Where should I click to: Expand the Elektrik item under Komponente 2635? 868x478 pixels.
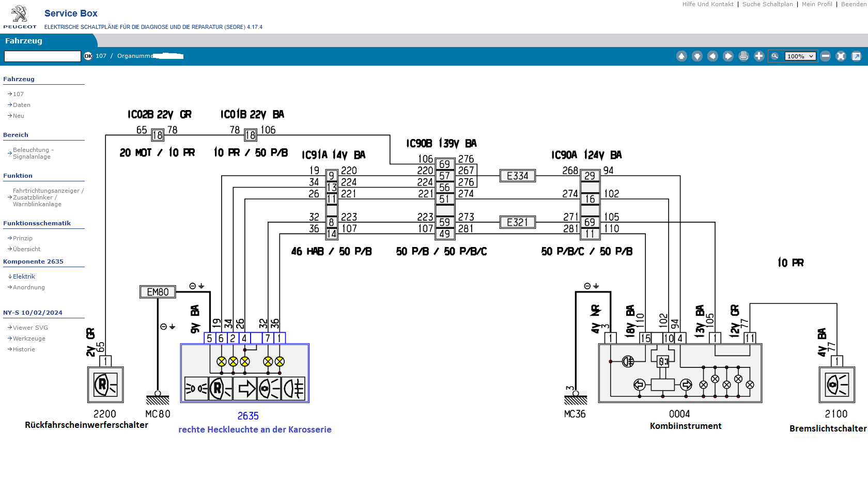click(x=24, y=276)
